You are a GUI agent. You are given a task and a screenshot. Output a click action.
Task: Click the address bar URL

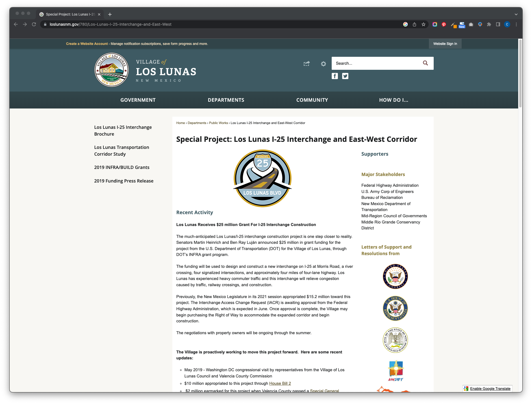point(110,24)
